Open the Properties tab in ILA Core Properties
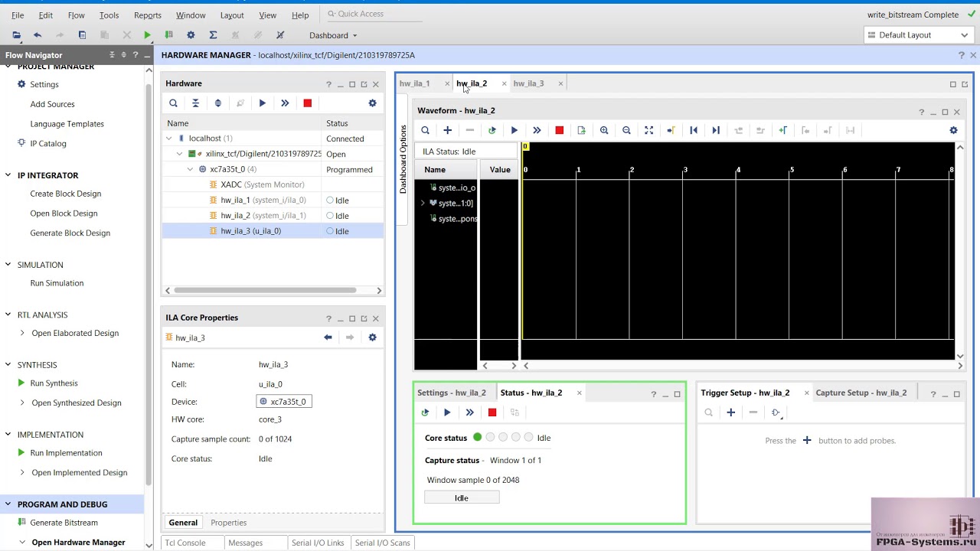 pyautogui.click(x=229, y=523)
